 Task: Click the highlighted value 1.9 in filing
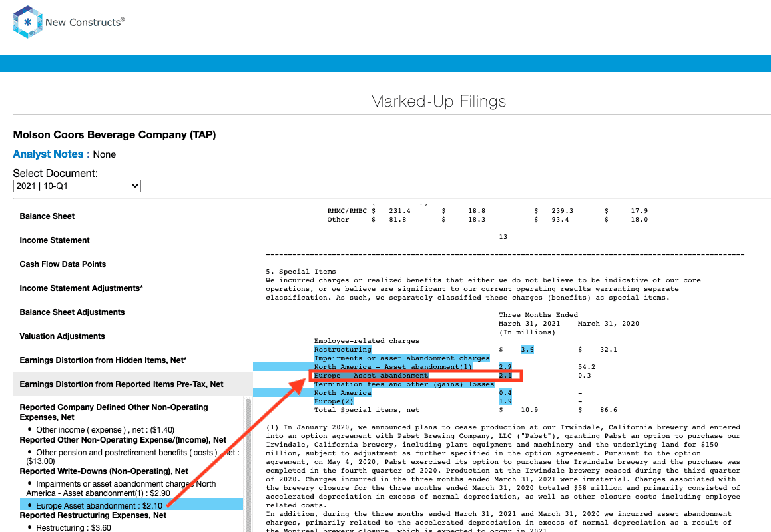(x=505, y=401)
